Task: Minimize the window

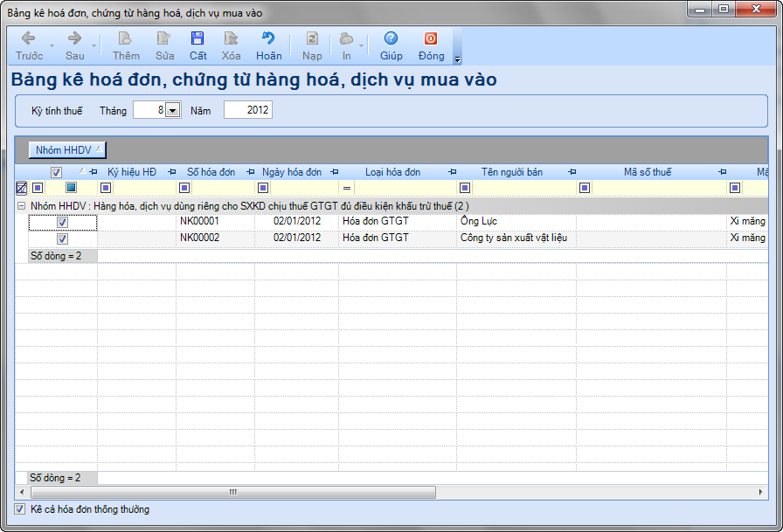Action: [x=700, y=9]
